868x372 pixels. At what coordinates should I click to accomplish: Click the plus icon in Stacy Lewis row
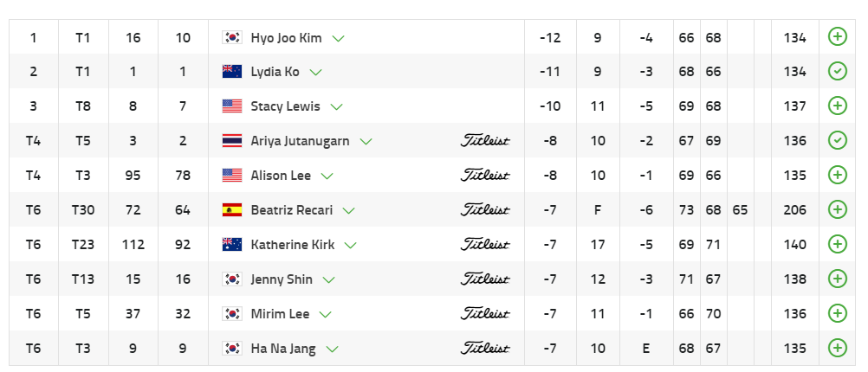837,106
